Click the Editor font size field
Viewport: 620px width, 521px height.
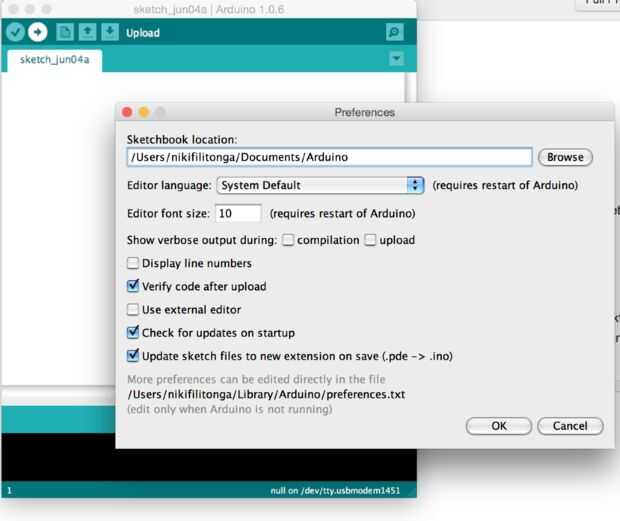click(x=238, y=213)
